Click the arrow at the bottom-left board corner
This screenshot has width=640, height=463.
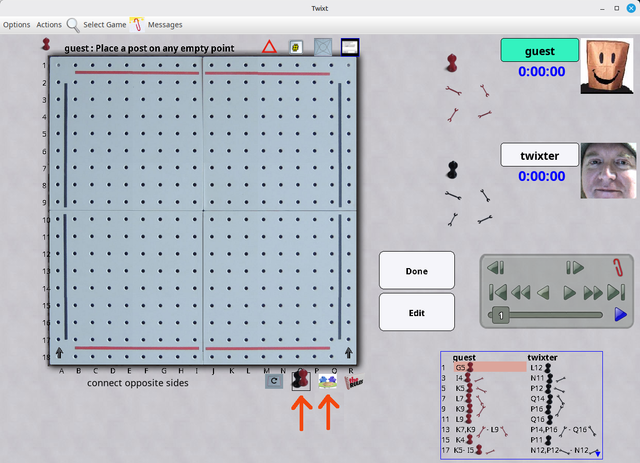click(x=60, y=353)
